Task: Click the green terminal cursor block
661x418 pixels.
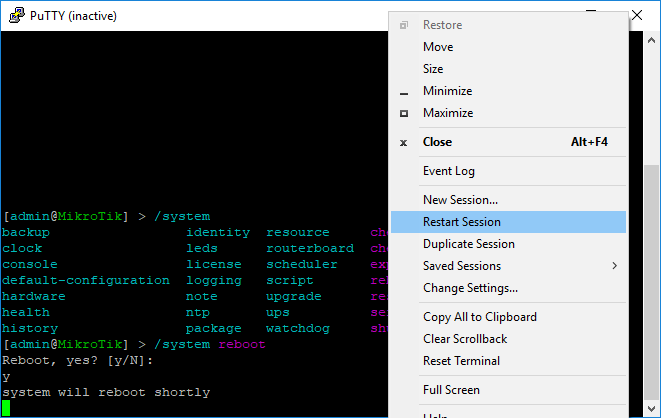Action: tap(6, 408)
